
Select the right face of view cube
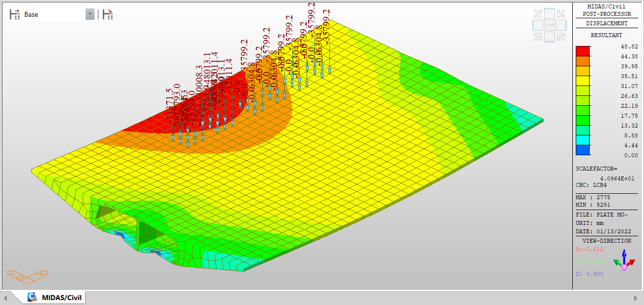pyautogui.click(x=561, y=25)
